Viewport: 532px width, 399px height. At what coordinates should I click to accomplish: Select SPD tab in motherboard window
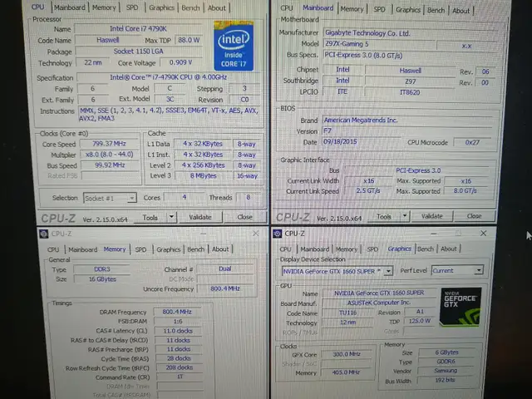coord(379,9)
